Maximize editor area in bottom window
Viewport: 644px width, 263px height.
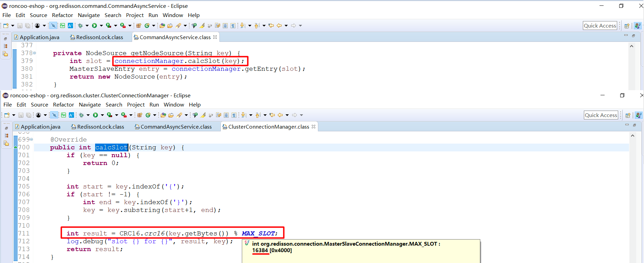pos(634,125)
